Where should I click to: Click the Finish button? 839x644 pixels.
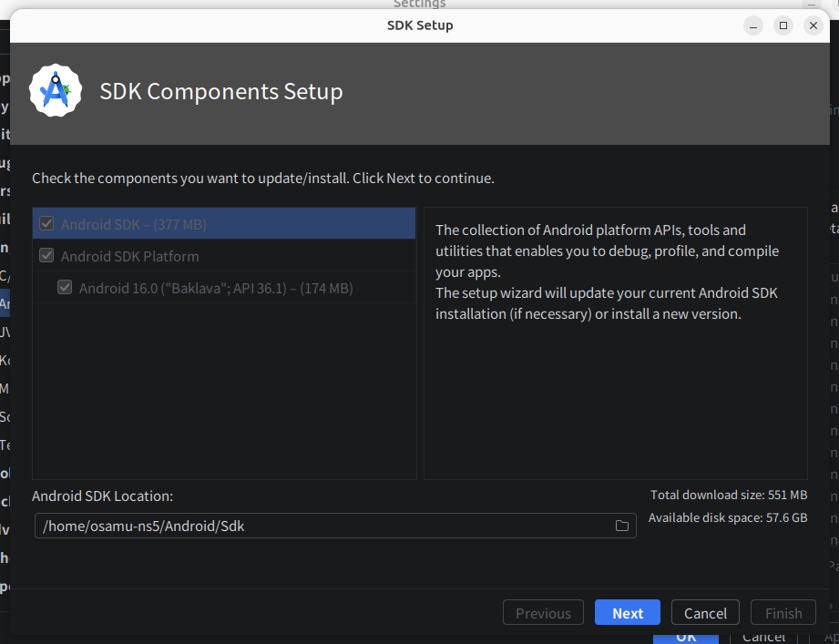click(783, 613)
